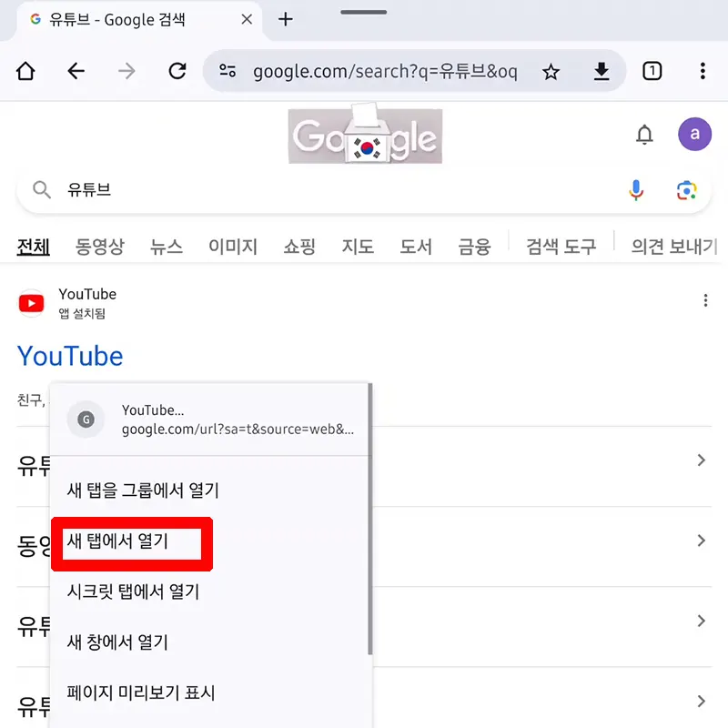Expand the bottom result row chevron
The image size is (728, 728).
[701, 701]
